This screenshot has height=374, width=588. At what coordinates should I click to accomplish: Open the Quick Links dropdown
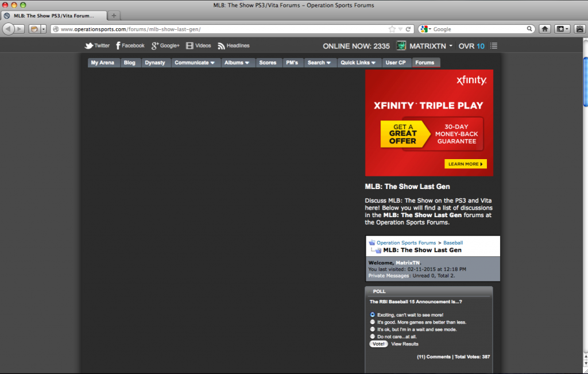pos(358,63)
